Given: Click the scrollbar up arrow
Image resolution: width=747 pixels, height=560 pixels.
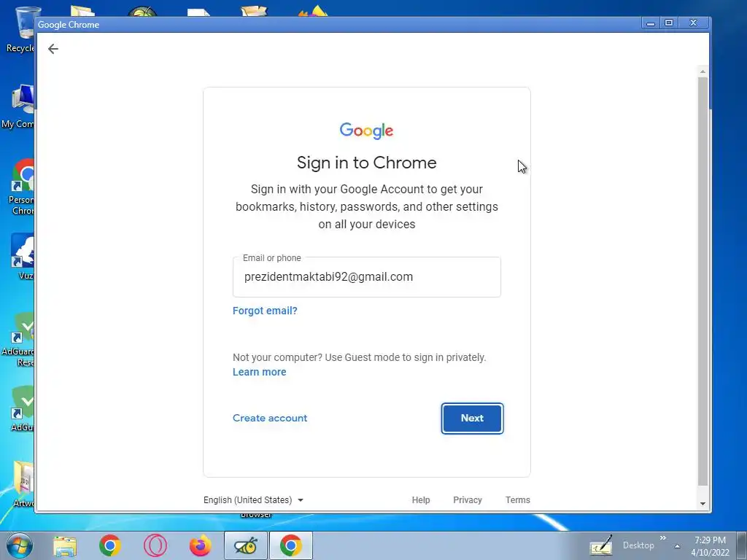Looking at the screenshot, I should 703,71.
